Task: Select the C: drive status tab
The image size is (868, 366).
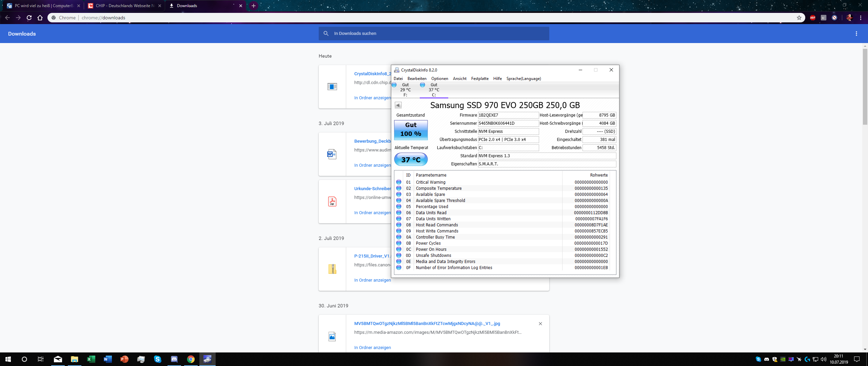Action: pos(434,90)
